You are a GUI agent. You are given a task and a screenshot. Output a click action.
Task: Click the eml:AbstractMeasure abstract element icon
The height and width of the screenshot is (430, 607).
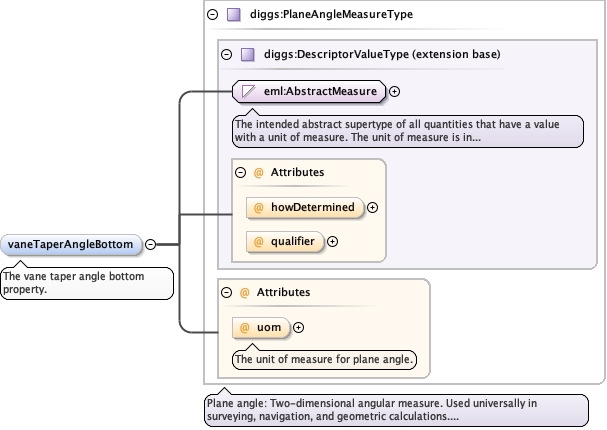point(248,92)
